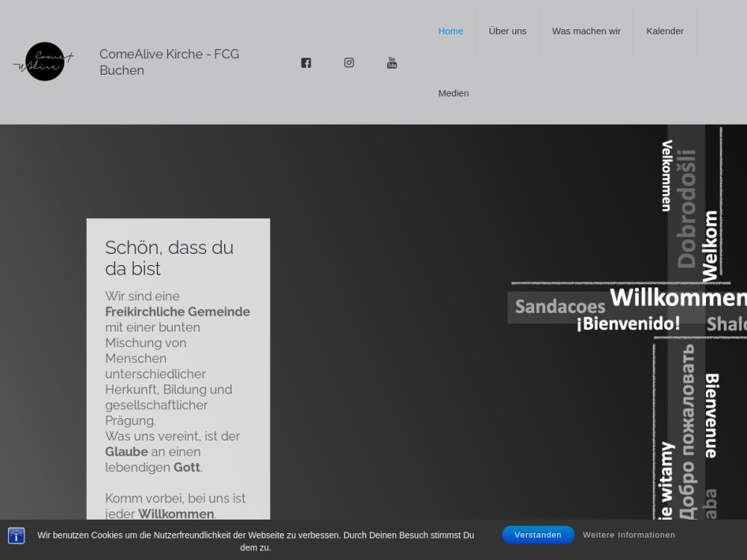Go to the Home menu item
The image size is (747, 560).
click(x=450, y=31)
